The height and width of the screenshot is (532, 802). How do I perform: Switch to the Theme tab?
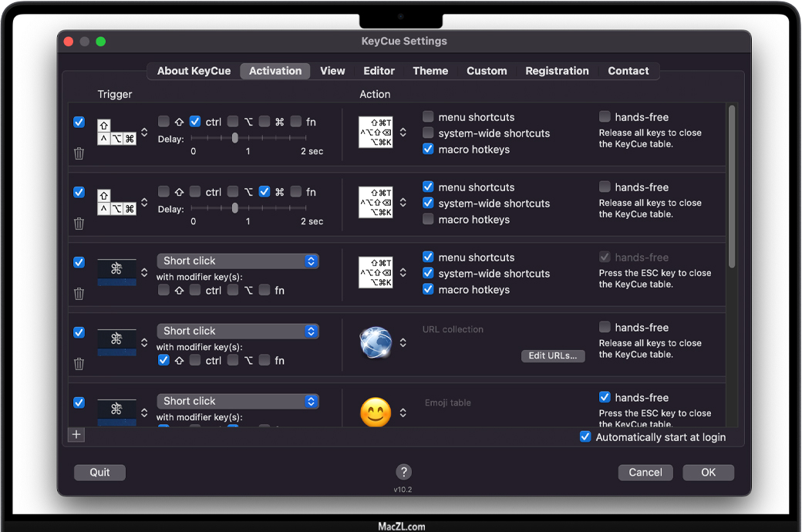tap(430, 71)
